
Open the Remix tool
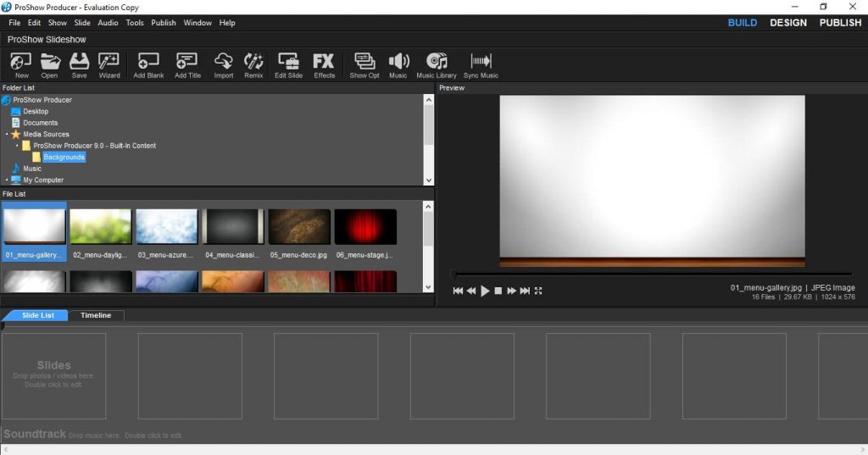253,64
